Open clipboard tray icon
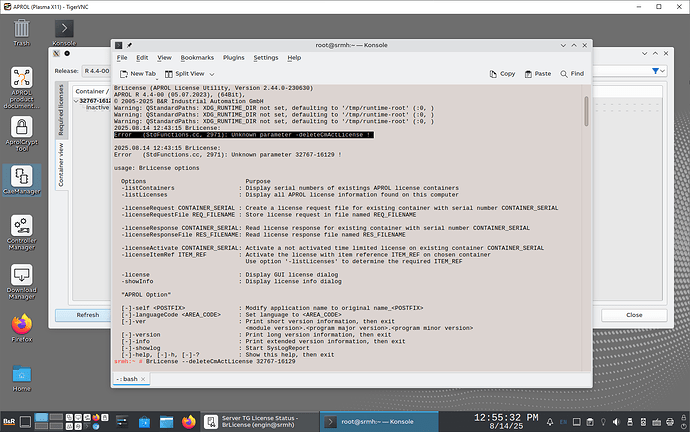The height and width of the screenshot is (432, 690). (590, 422)
